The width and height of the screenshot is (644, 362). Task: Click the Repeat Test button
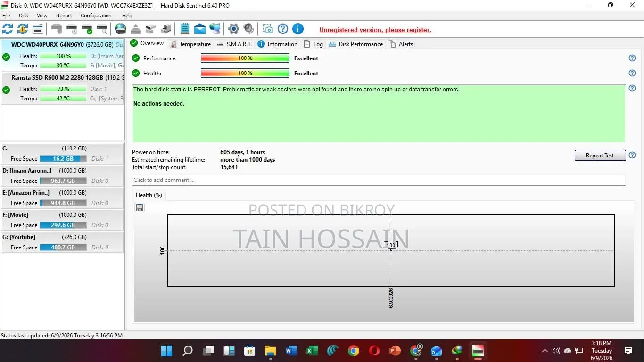[x=600, y=155]
